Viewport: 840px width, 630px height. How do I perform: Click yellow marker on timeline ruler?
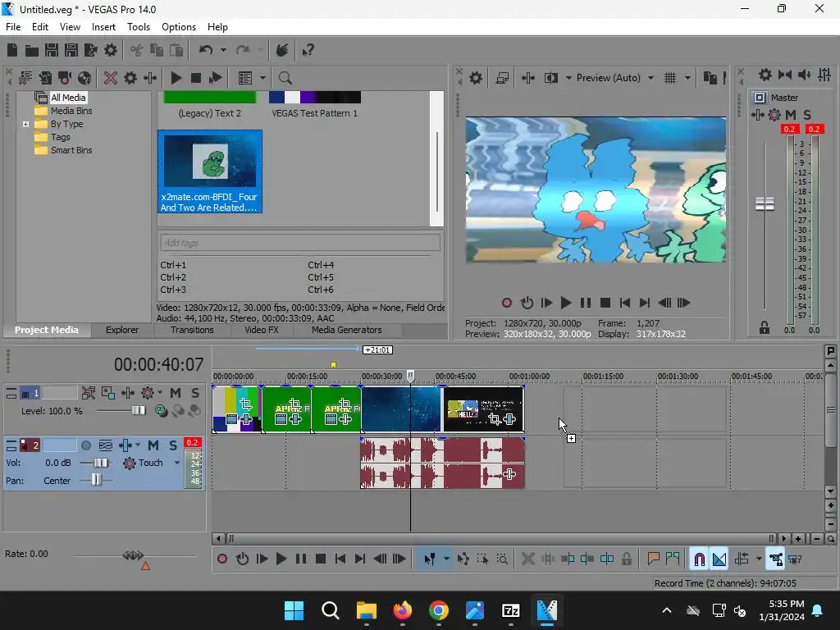(333, 365)
